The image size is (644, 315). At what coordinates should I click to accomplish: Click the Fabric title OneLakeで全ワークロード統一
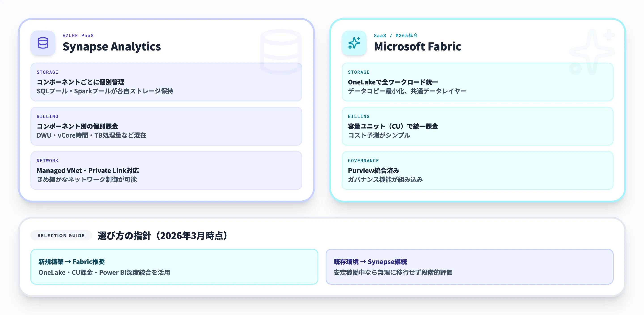coord(393,82)
